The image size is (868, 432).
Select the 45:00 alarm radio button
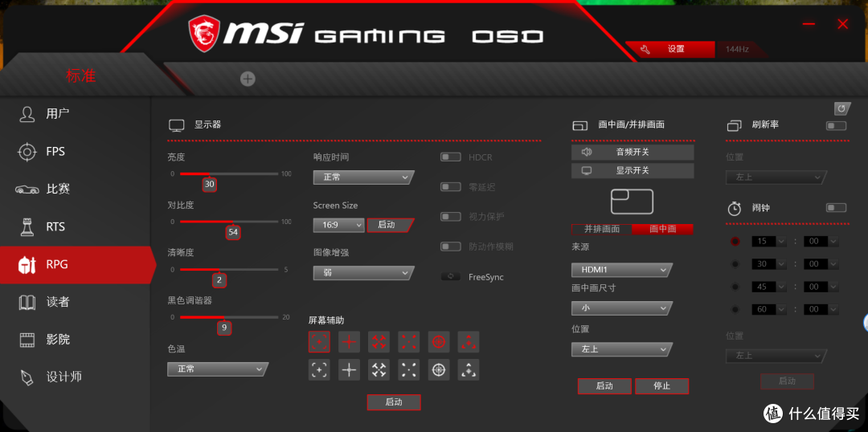[x=735, y=287]
